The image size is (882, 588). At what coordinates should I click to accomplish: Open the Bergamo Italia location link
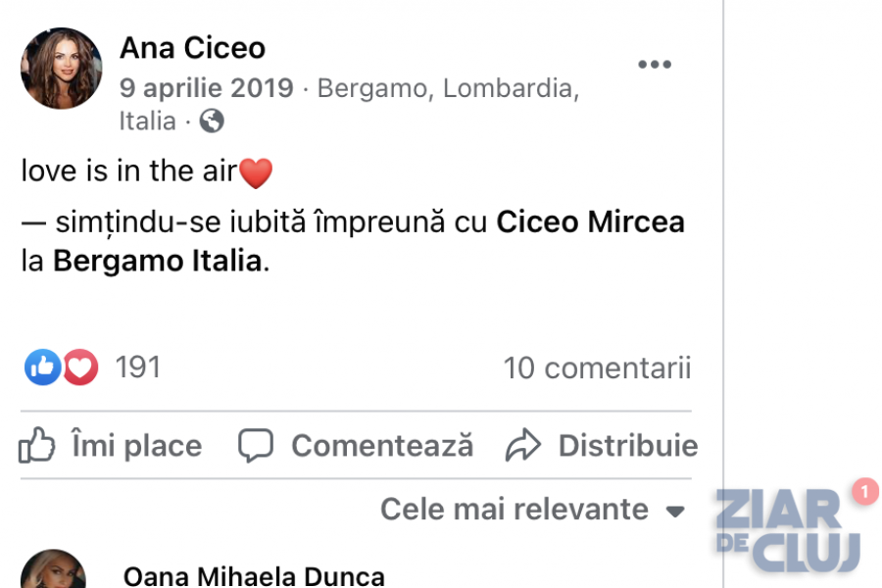[x=158, y=263]
